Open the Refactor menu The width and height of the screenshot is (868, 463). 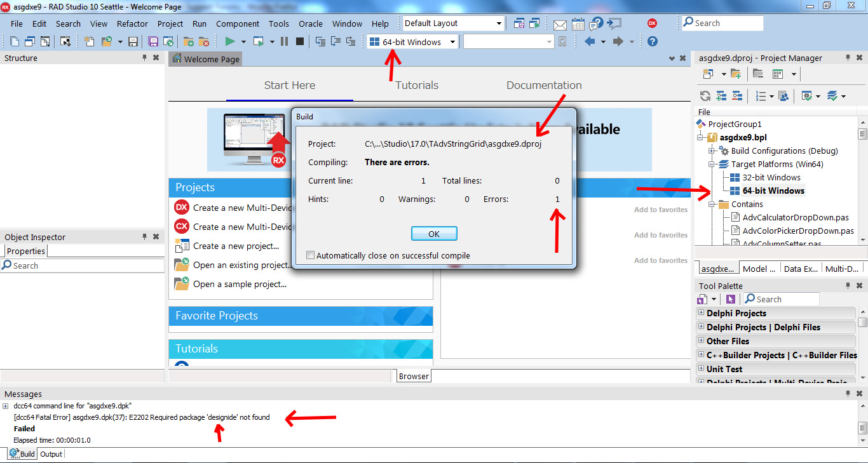132,23
